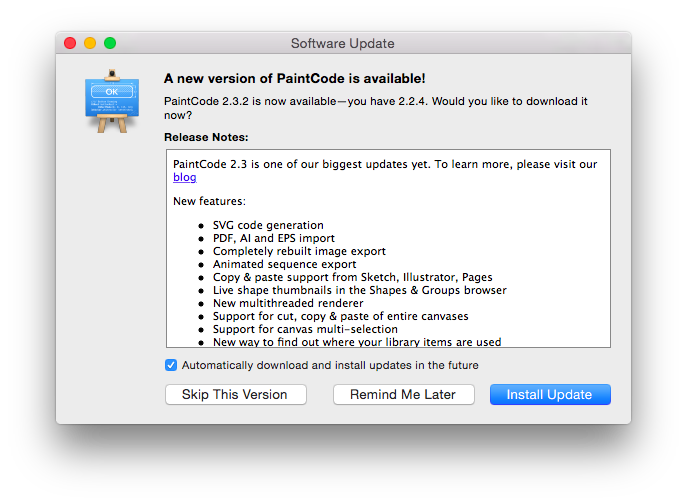Zoom the Software Update window
Screen dimensions: 687x504
110,43
